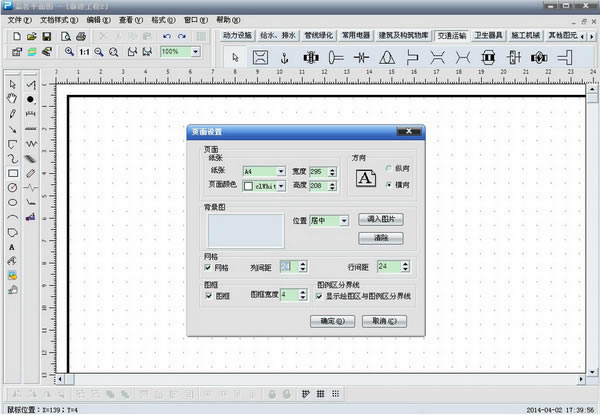Image resolution: width=600 pixels, height=415 pixels.
Task: Open the A4 paper size dropdown
Action: pos(281,171)
